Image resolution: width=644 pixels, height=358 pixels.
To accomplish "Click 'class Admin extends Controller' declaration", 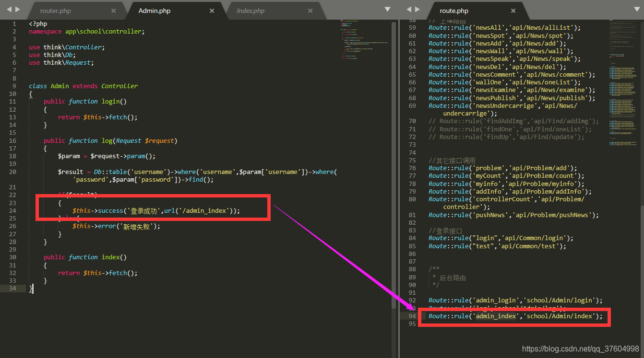I will point(83,86).
